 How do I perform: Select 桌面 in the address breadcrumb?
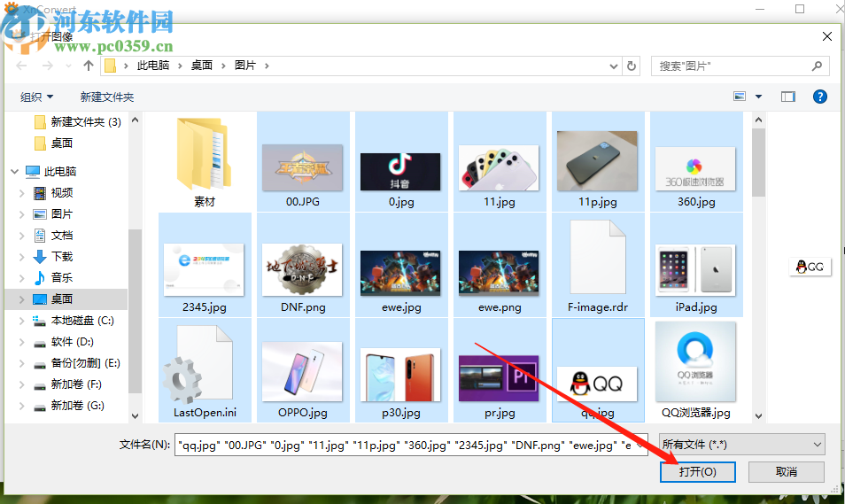[202, 66]
